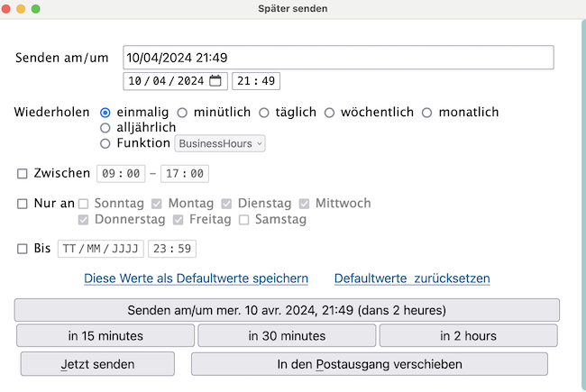Image resolution: width=586 pixels, height=392 pixels.
Task: Open the BusinessHours function dropdown
Action: pos(219,143)
